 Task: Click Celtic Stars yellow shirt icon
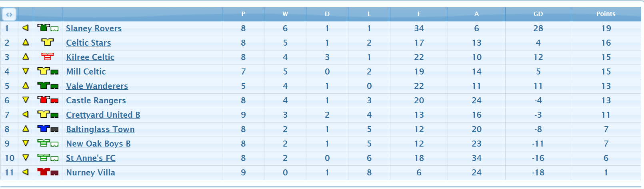click(48, 42)
